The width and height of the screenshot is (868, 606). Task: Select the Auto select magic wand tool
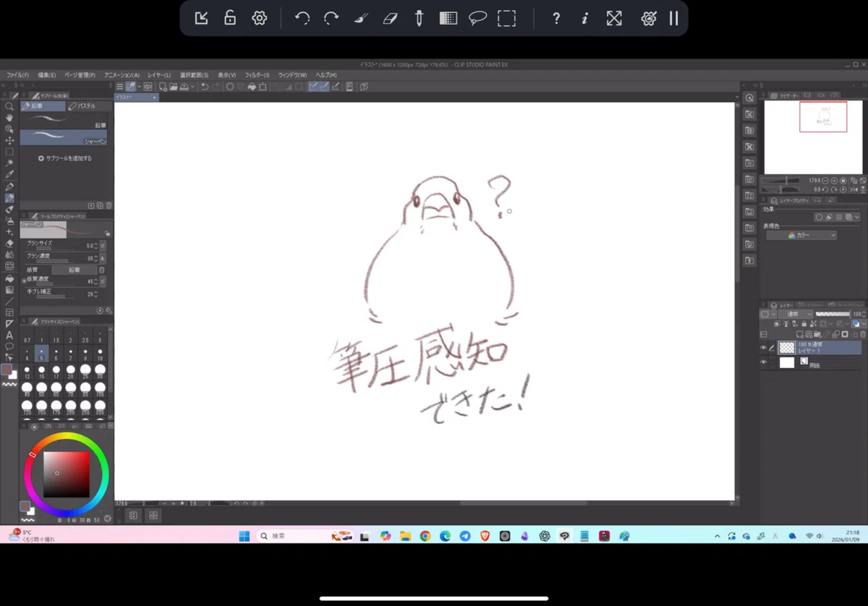pyautogui.click(x=9, y=163)
